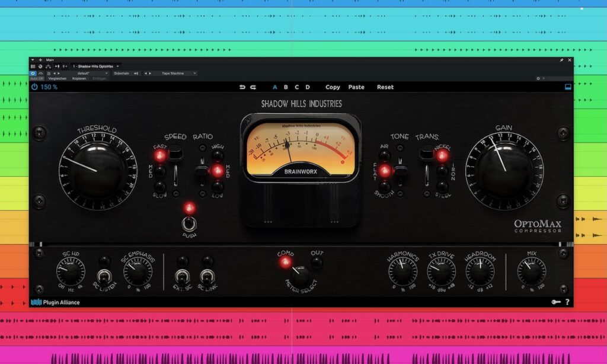Adjust the SC EMPHASIS knob
This screenshot has height=364, width=607.
point(138,271)
